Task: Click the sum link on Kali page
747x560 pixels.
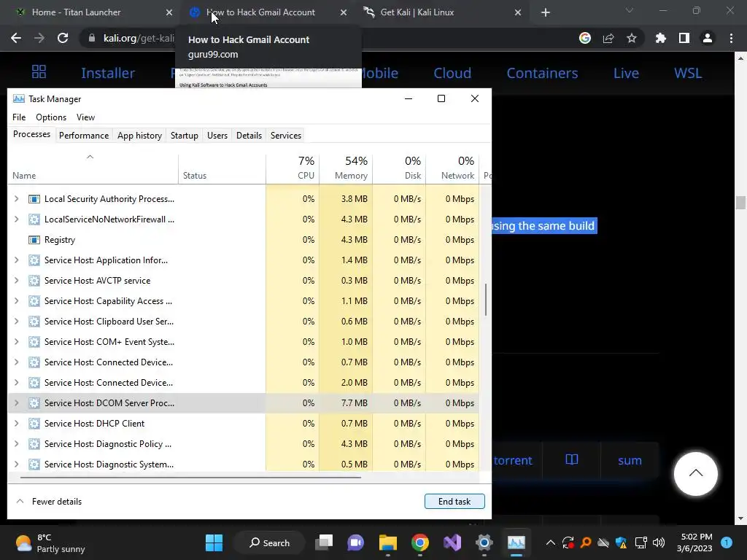Action: coord(630,460)
